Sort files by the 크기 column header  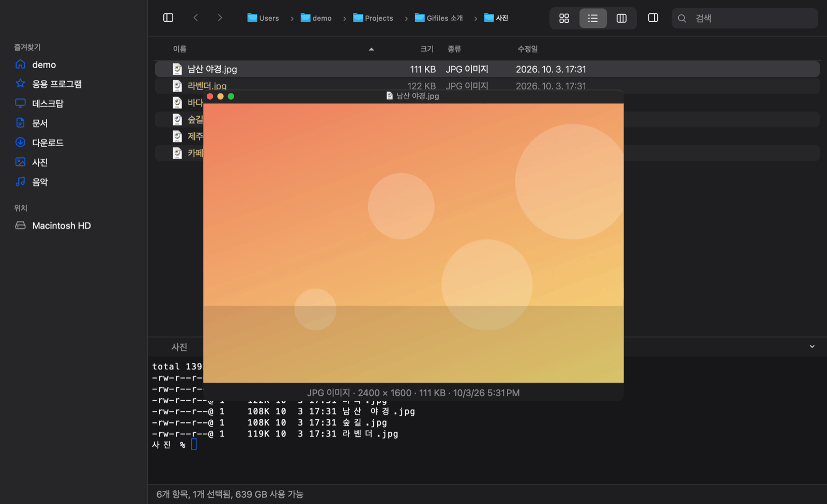(x=427, y=49)
